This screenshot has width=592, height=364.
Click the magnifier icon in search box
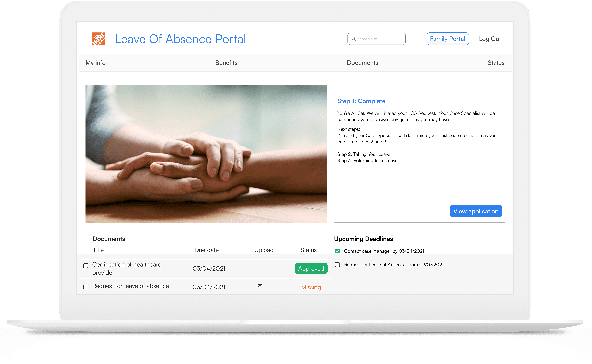pyautogui.click(x=353, y=39)
